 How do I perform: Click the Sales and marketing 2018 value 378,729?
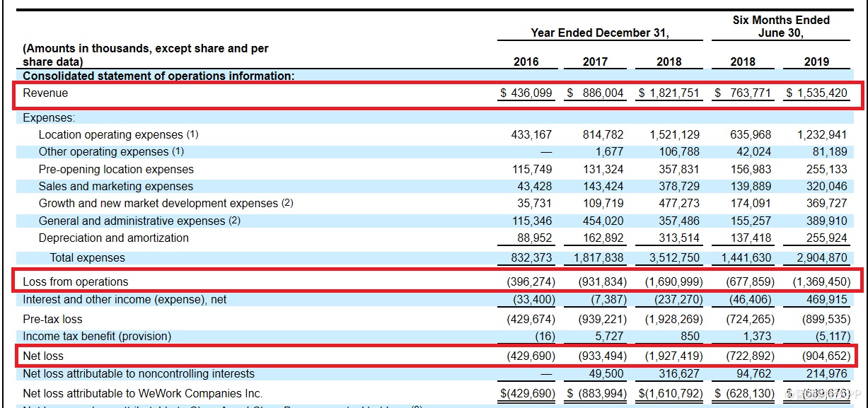(675, 187)
